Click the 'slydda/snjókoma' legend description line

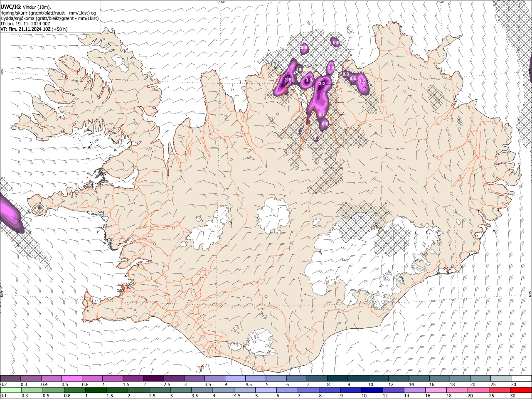49,18
